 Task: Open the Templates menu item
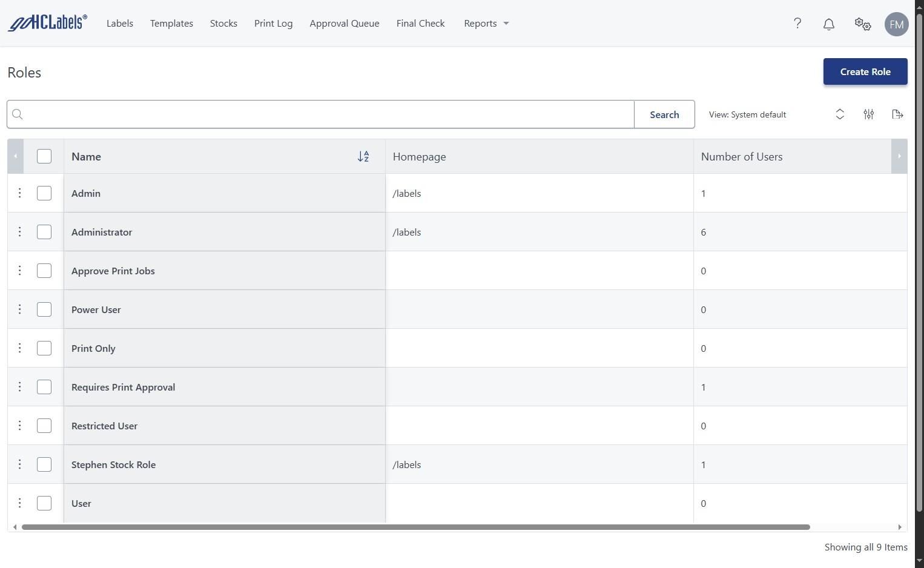coord(171,24)
